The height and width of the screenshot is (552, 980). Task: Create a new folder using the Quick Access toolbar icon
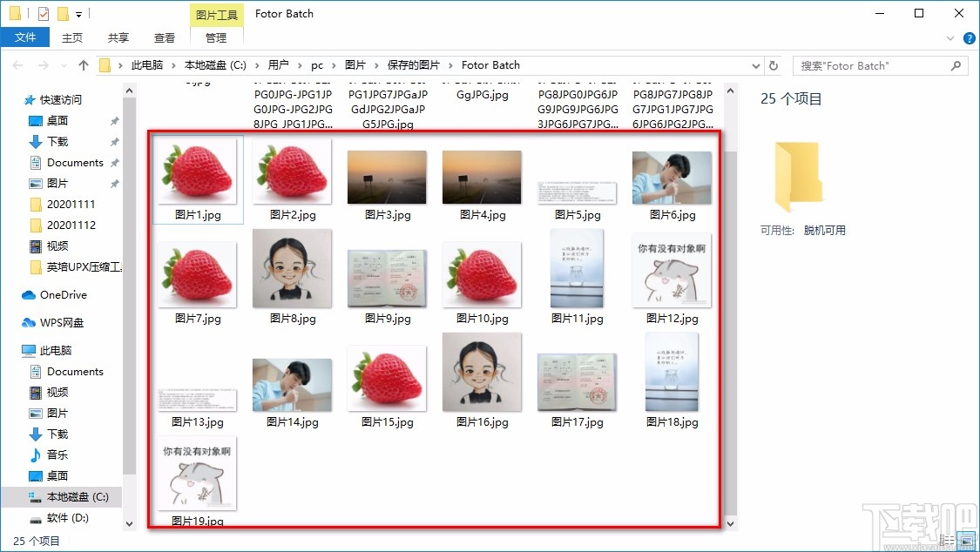click(62, 13)
